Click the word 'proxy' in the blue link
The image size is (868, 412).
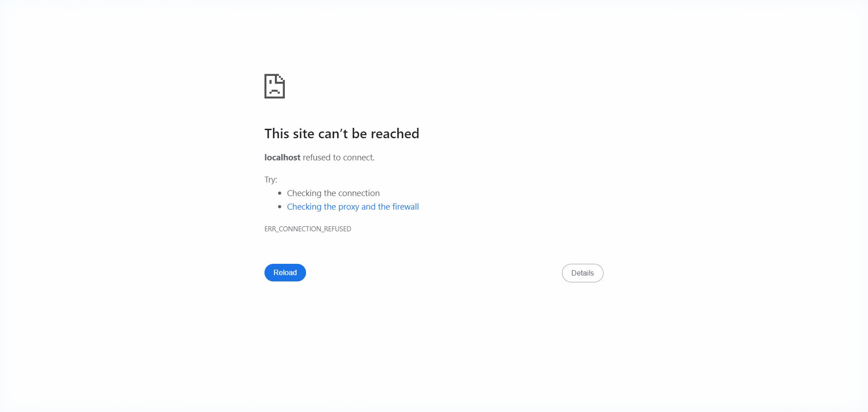coord(349,207)
